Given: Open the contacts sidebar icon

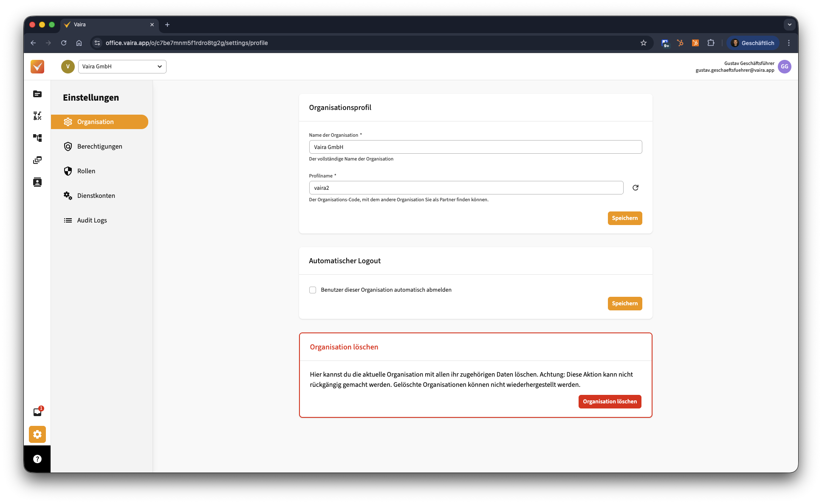Looking at the screenshot, I should (x=37, y=182).
